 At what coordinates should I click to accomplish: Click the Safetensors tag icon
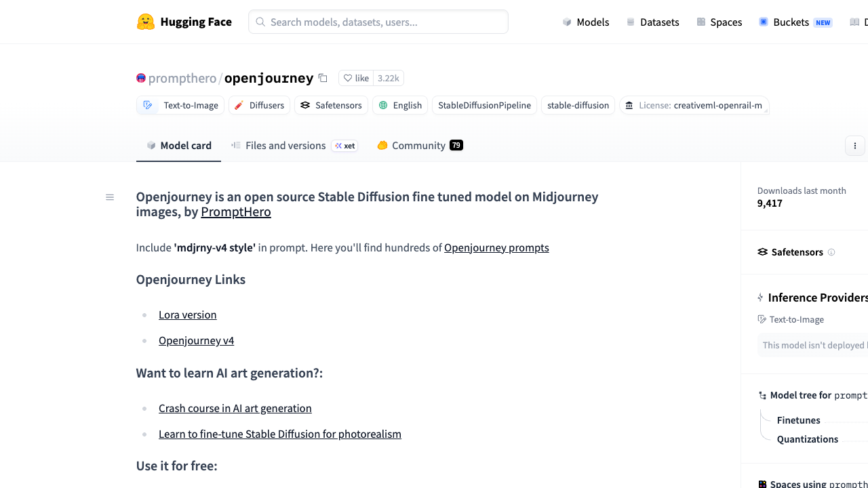click(x=305, y=105)
